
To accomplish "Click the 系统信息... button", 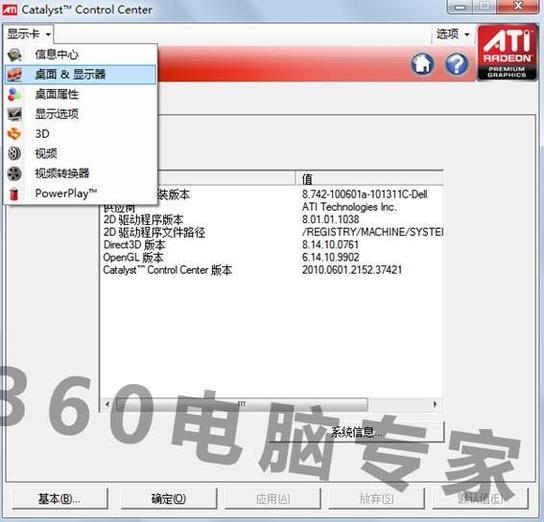I will click(357, 432).
